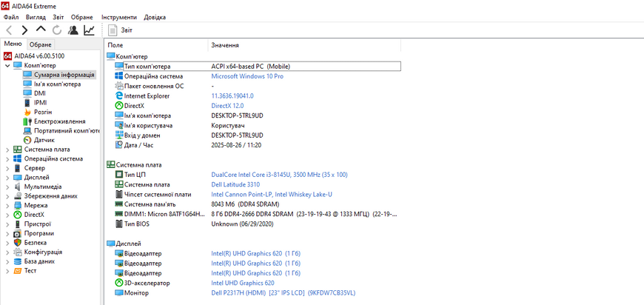Screen dimensions: 644x305
Task: Switch to the Обране tab in sidebar
Action: pyautogui.click(x=40, y=44)
